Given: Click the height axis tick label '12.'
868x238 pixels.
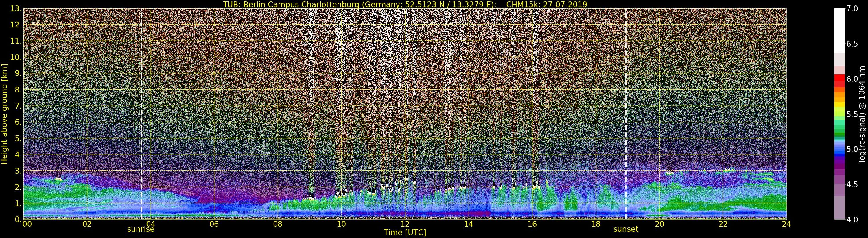Looking at the screenshot, I should pyautogui.click(x=16, y=25).
